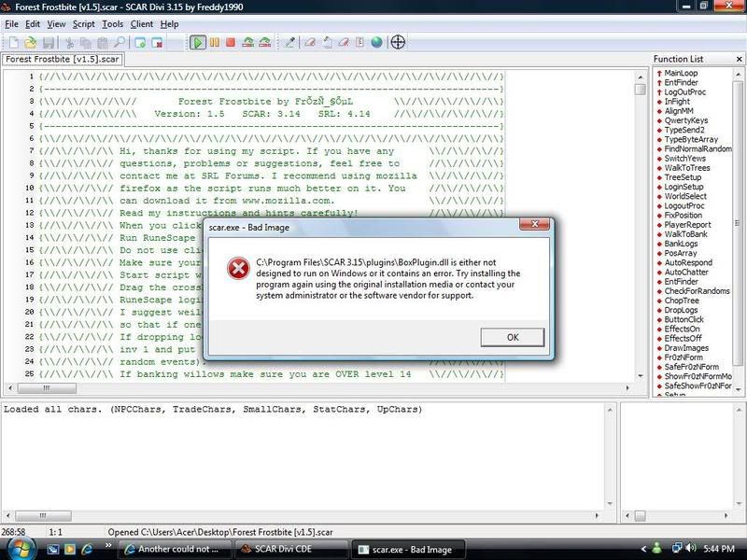Image resolution: width=747 pixels, height=560 pixels.
Task: Open the Script menu
Action: pos(84,23)
